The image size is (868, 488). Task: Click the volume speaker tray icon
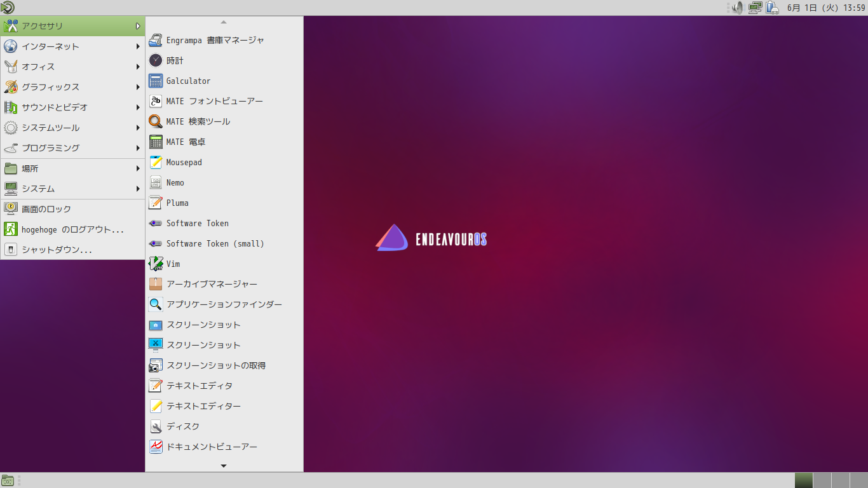pyautogui.click(x=737, y=8)
